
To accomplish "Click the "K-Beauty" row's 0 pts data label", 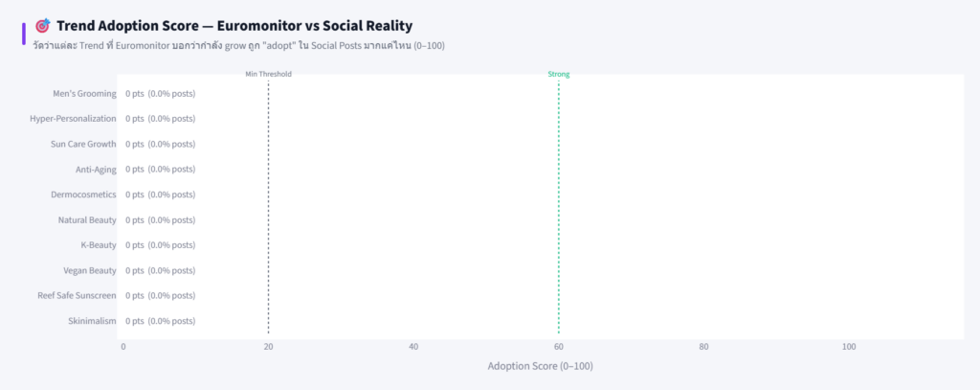I will [160, 245].
